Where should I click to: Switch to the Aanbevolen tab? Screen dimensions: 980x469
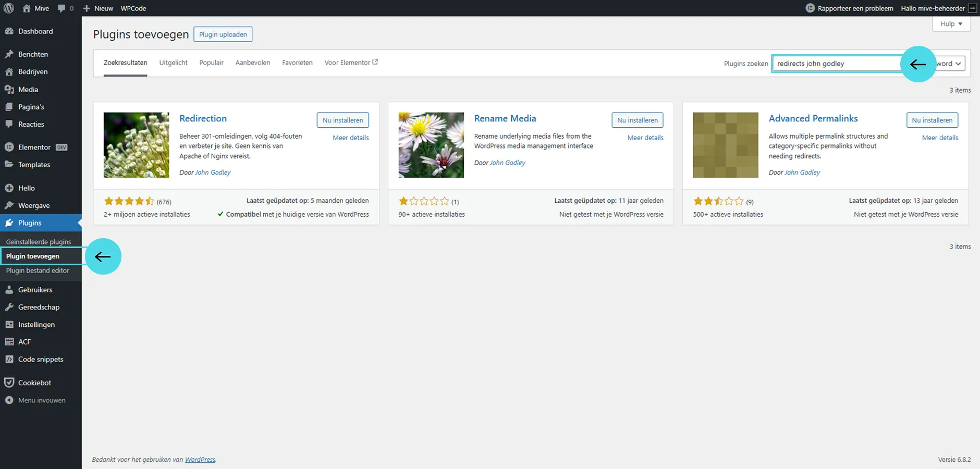tap(252, 63)
